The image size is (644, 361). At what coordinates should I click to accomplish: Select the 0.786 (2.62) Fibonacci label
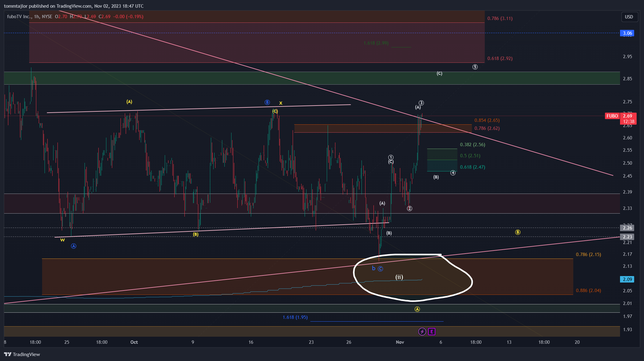[487, 128]
